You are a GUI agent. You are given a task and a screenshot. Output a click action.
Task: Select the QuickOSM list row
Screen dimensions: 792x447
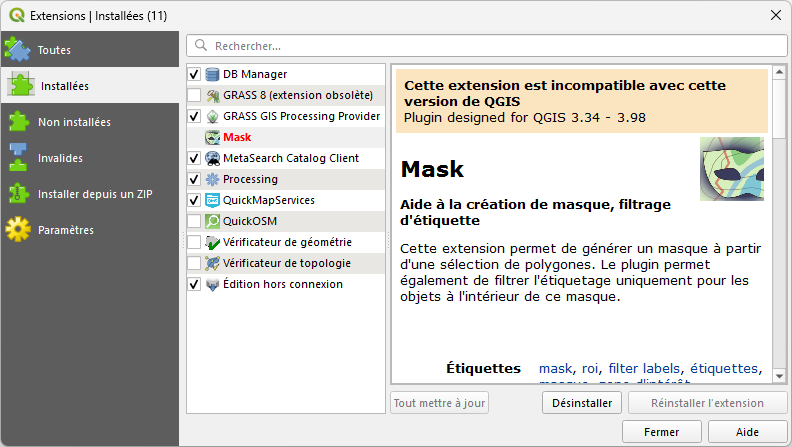(x=286, y=221)
